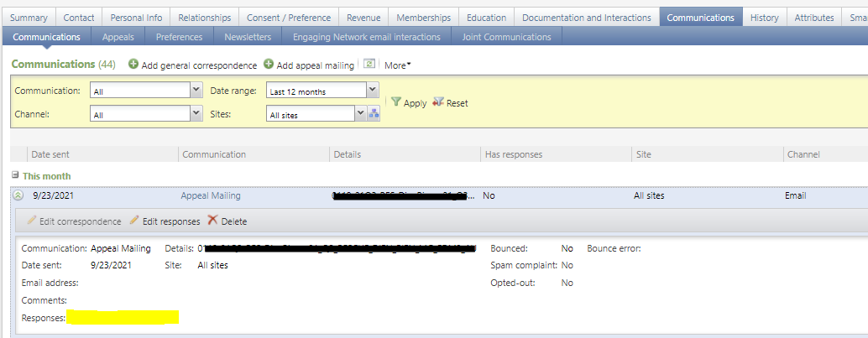Open Documentation and Interactions tab
Image resolution: width=868 pixels, height=338 pixels.
point(587,18)
